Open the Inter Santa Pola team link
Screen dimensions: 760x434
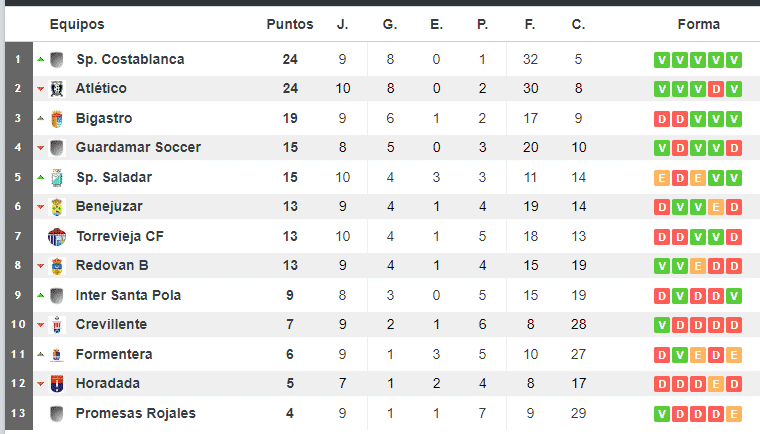click(x=128, y=295)
